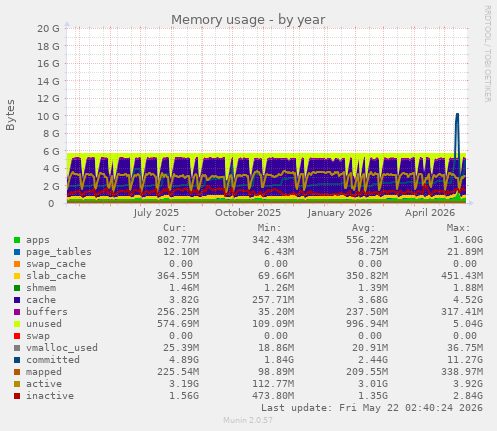Click the yellow slab_cache legend swatch

tap(17, 276)
